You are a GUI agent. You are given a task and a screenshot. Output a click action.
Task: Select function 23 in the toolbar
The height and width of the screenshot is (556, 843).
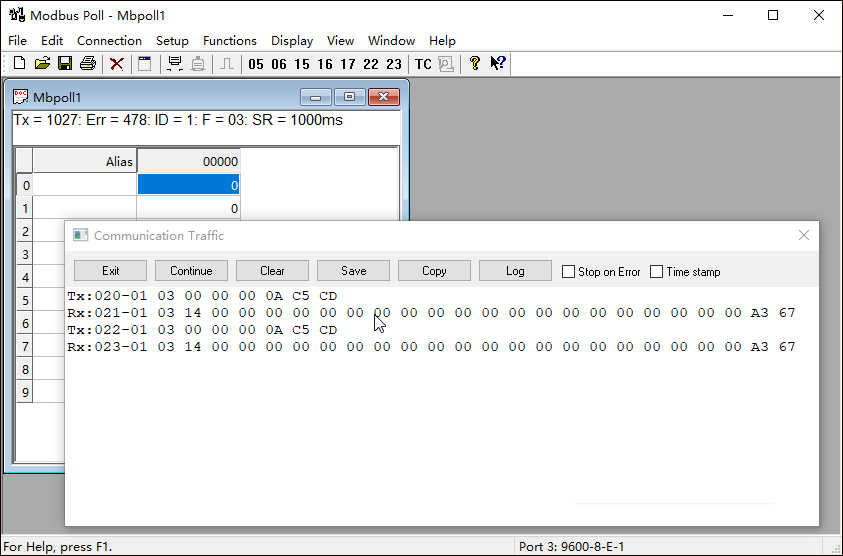[394, 64]
